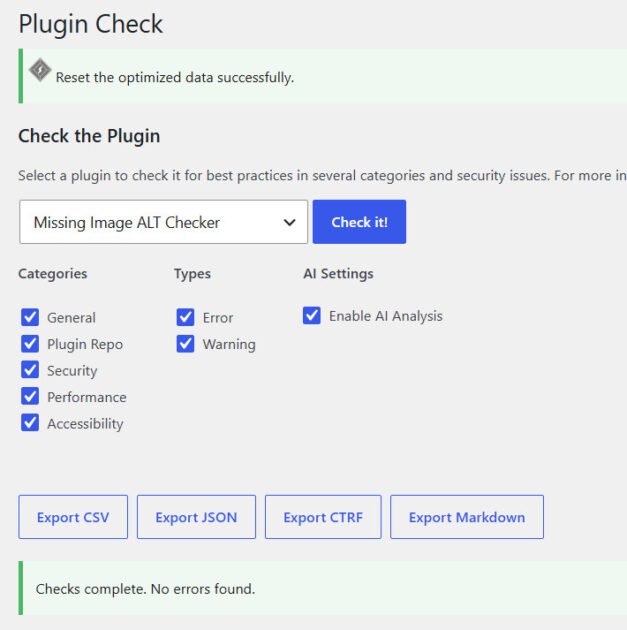The image size is (627, 630).
Task: Uncheck the Error type checkbox
Action: click(185, 317)
